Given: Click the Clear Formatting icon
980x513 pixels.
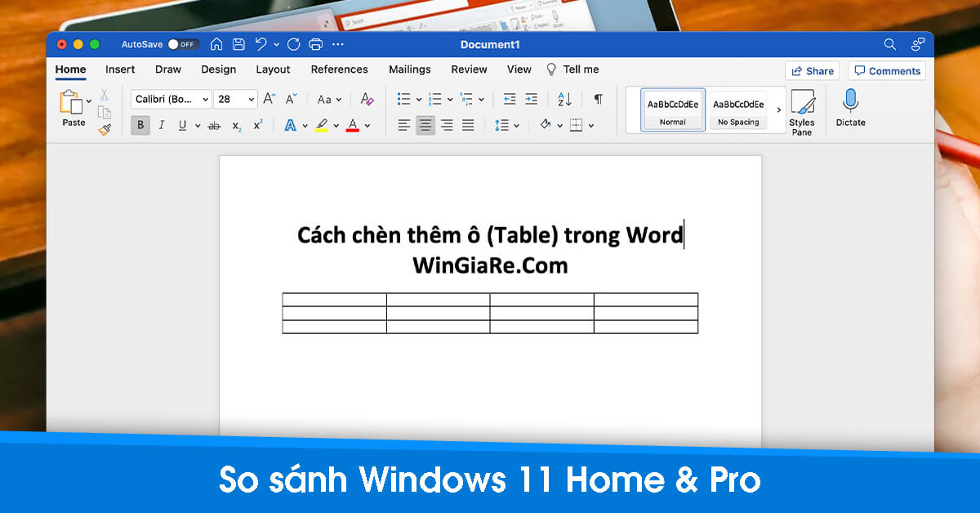Looking at the screenshot, I should [367, 99].
